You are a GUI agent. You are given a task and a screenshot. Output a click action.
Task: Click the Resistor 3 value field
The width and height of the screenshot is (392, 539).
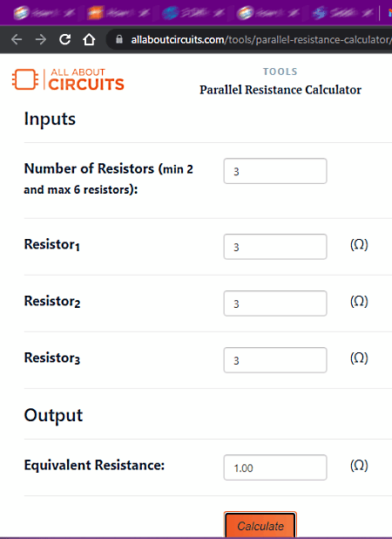[x=275, y=360]
